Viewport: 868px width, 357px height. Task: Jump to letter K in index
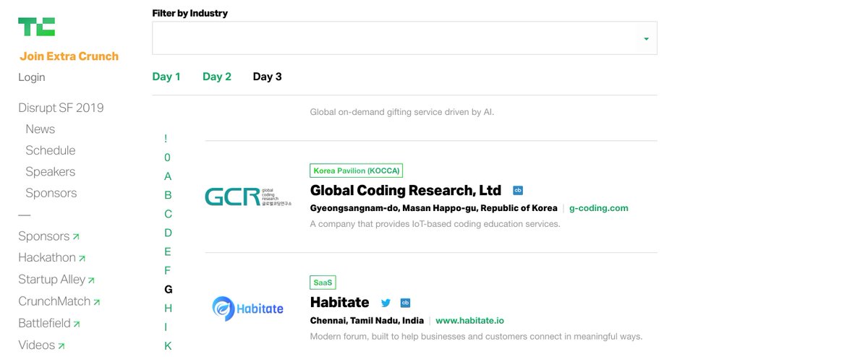168,345
